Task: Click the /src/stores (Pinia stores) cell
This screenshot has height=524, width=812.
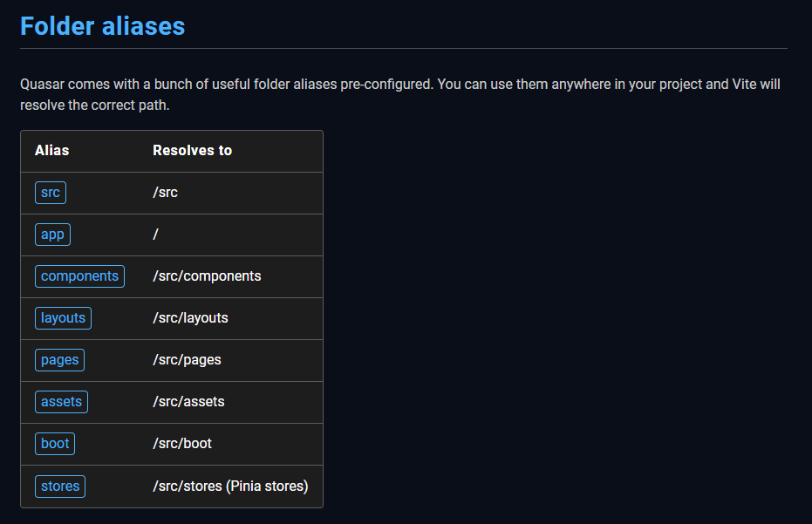Action: [230, 487]
